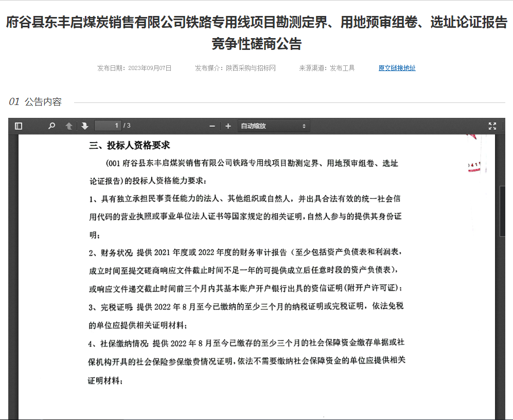
Task: Click the line starting with 1、具有独立承担民事责任能力
Action: pyautogui.click(x=245, y=199)
